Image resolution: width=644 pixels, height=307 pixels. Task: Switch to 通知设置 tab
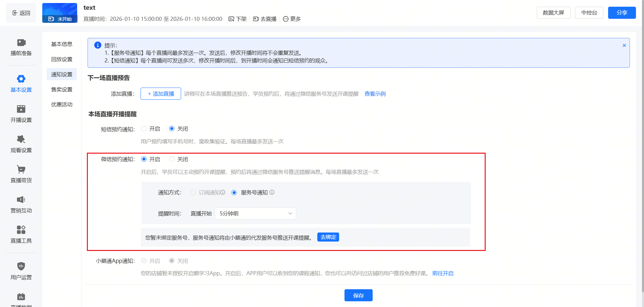click(x=62, y=74)
